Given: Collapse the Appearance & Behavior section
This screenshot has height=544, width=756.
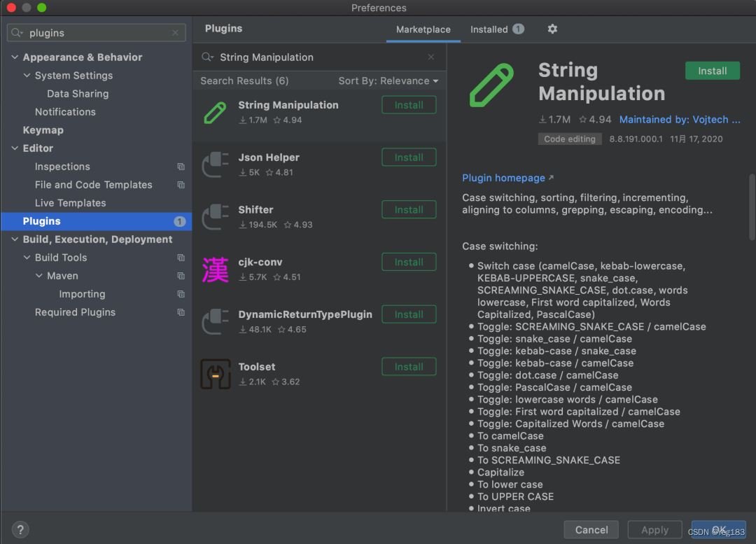Looking at the screenshot, I should [x=15, y=57].
